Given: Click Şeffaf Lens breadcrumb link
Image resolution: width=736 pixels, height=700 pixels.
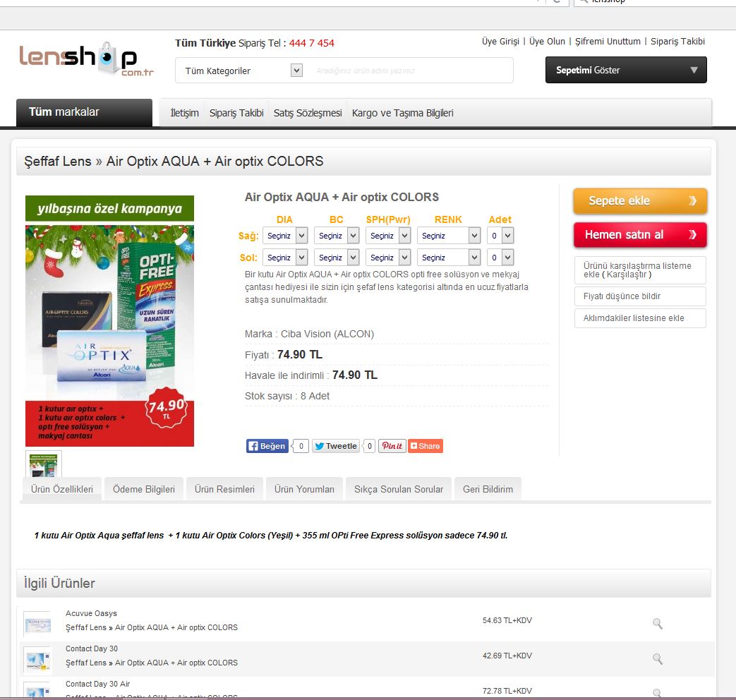Looking at the screenshot, I should (58, 161).
